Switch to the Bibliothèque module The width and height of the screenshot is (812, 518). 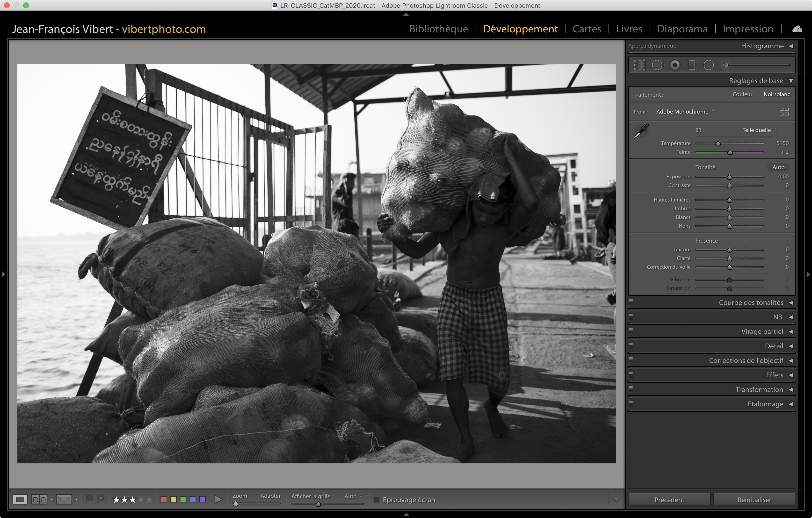coord(438,29)
